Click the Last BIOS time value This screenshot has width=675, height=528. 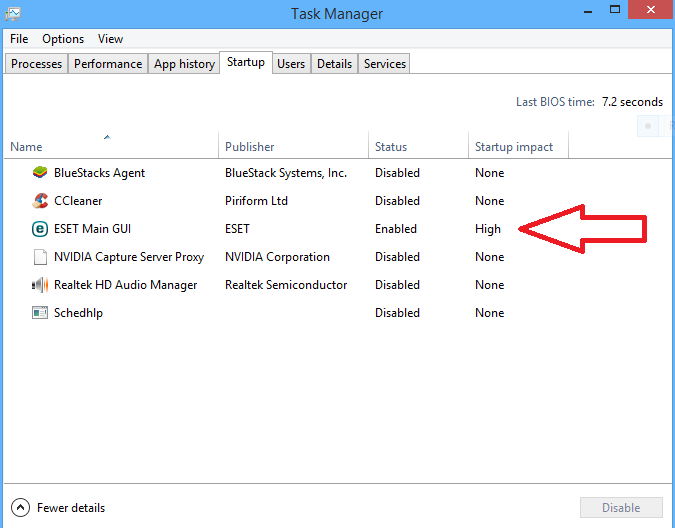point(632,102)
